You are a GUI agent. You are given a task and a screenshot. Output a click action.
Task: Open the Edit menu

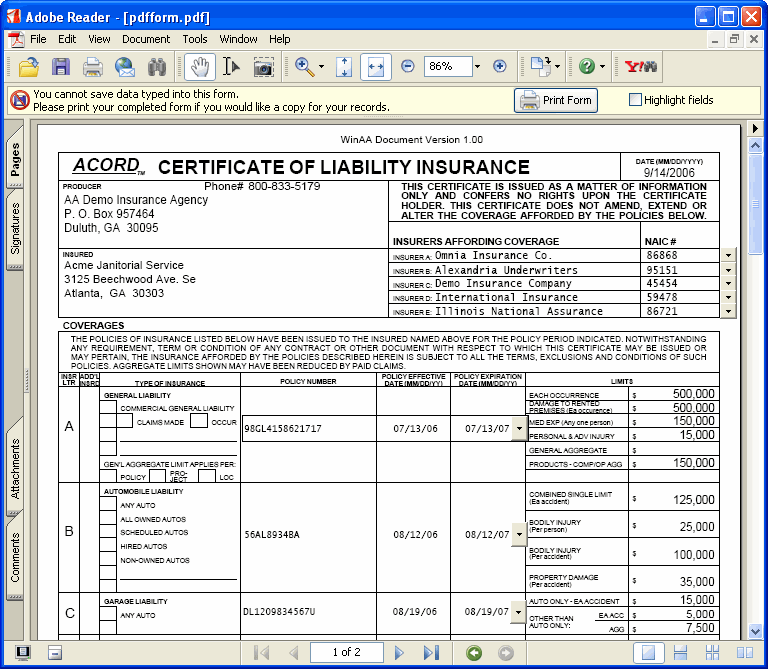(67, 39)
